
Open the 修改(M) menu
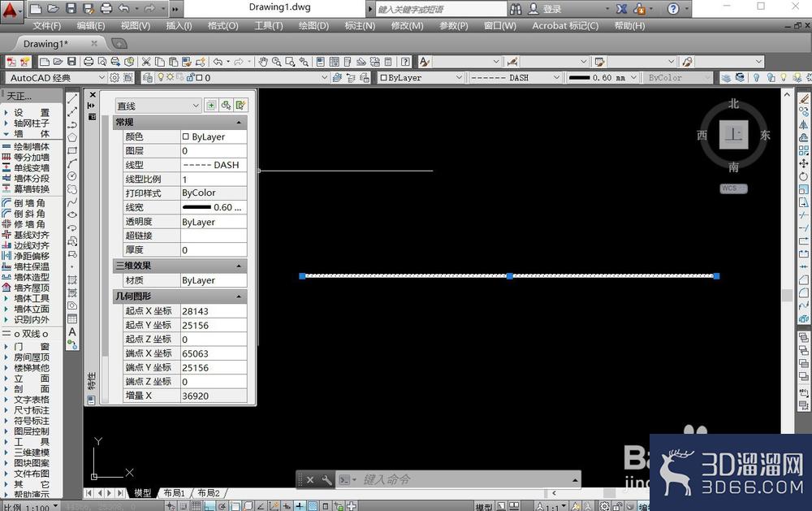[x=407, y=25]
